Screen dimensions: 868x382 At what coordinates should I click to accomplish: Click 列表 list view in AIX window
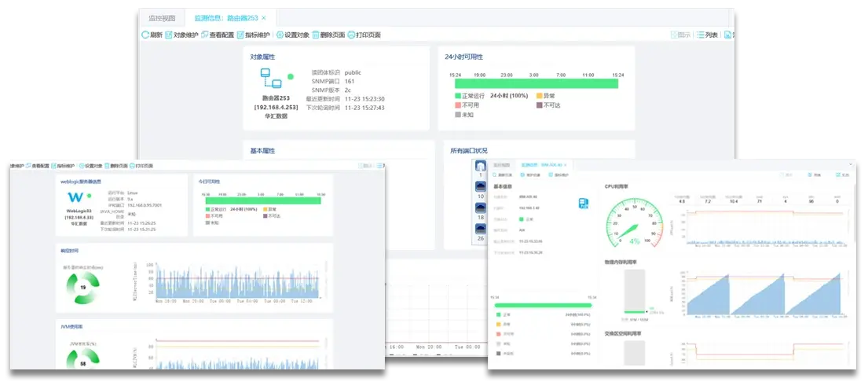tap(814, 175)
